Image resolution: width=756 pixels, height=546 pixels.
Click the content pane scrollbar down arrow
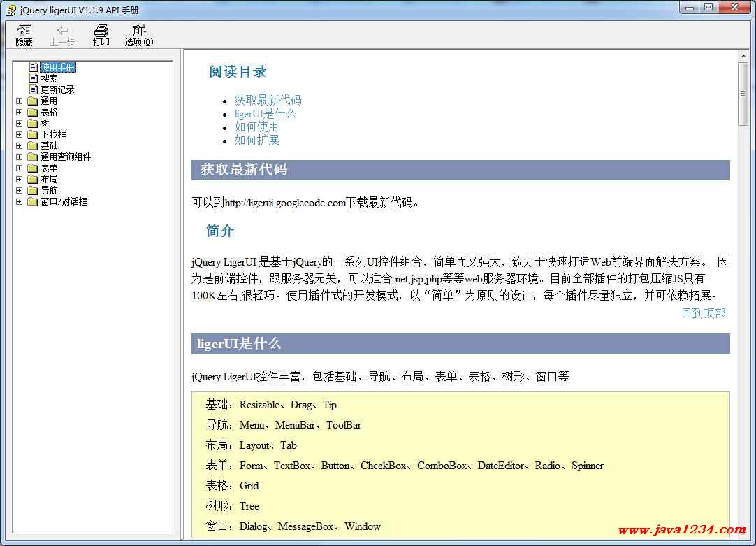coord(743,532)
